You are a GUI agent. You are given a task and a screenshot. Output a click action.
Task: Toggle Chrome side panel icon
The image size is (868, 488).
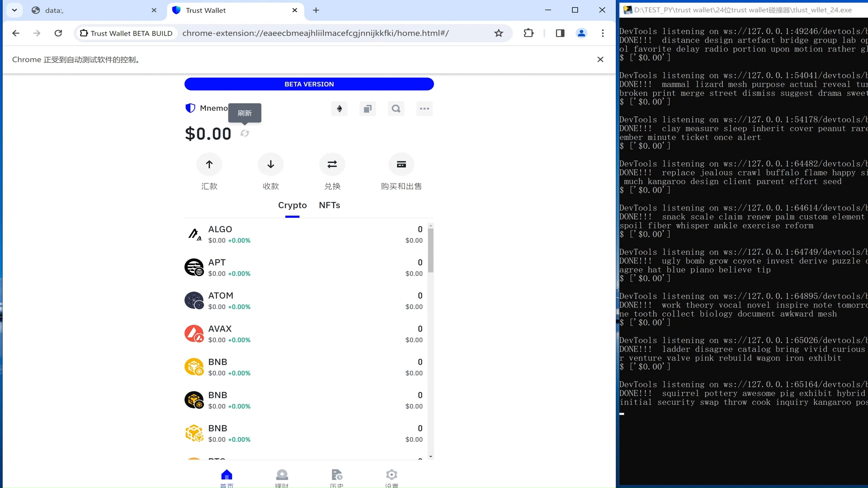560,33
